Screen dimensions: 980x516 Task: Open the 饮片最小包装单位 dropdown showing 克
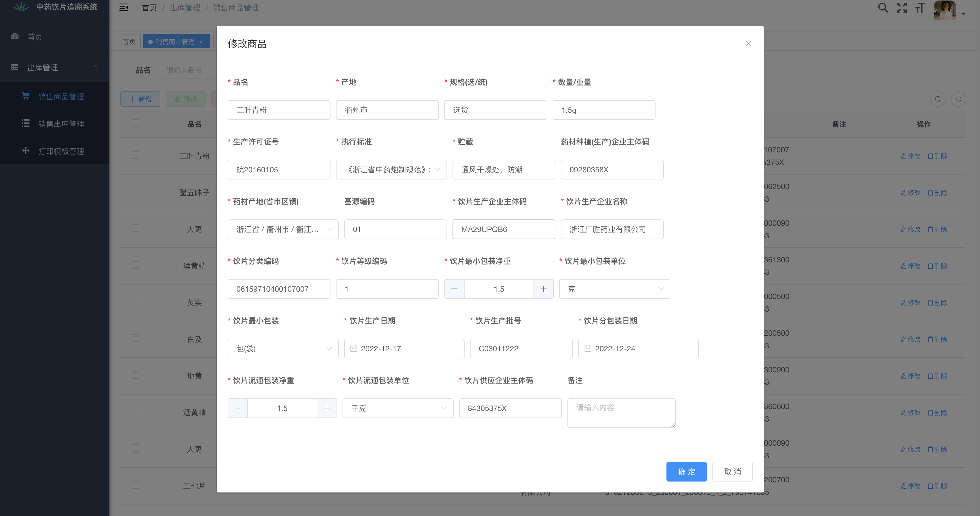[614, 289]
